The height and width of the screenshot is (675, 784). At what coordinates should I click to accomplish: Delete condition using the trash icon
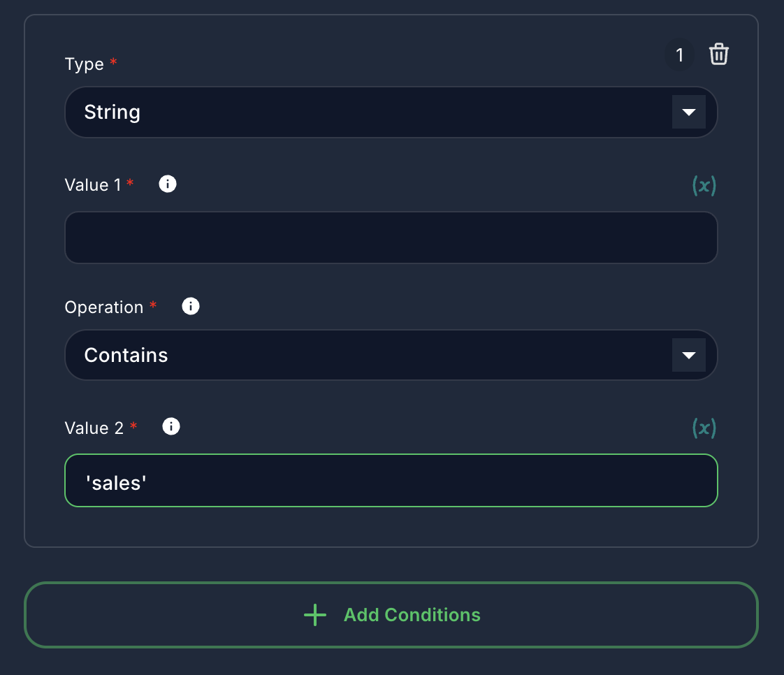click(719, 54)
